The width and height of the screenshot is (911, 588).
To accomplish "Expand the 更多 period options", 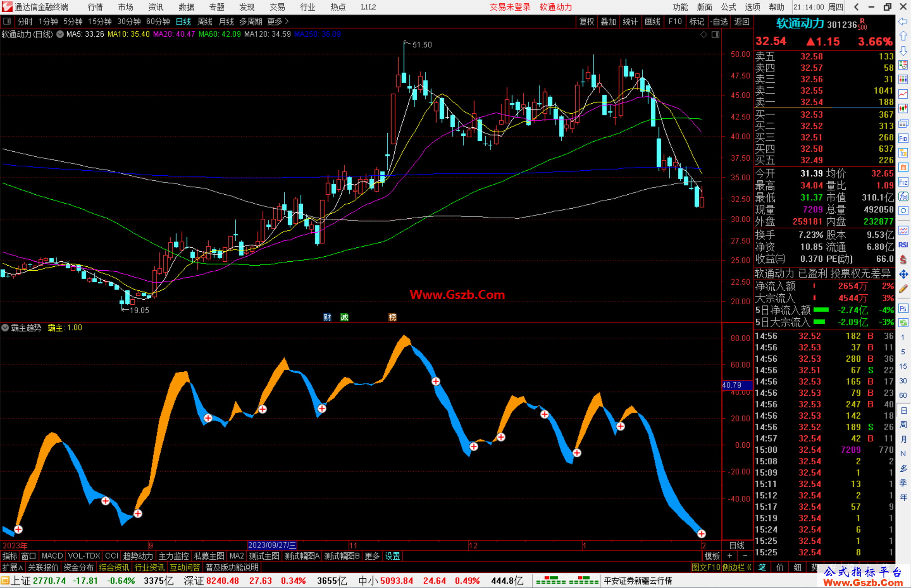I will pos(278,21).
